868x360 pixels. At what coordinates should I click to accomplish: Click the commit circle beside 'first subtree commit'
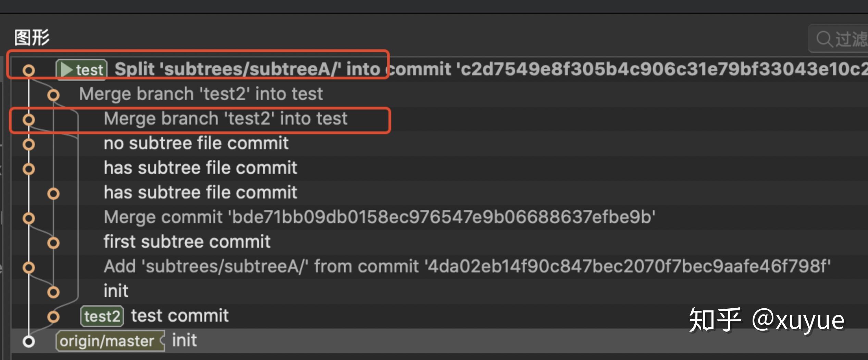pos(53,242)
